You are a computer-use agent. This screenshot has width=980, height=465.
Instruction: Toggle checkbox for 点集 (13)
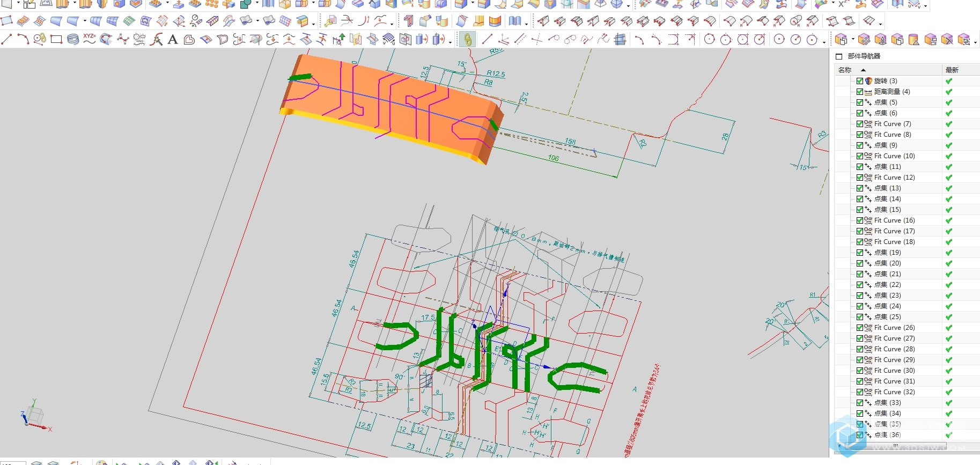pyautogui.click(x=860, y=188)
